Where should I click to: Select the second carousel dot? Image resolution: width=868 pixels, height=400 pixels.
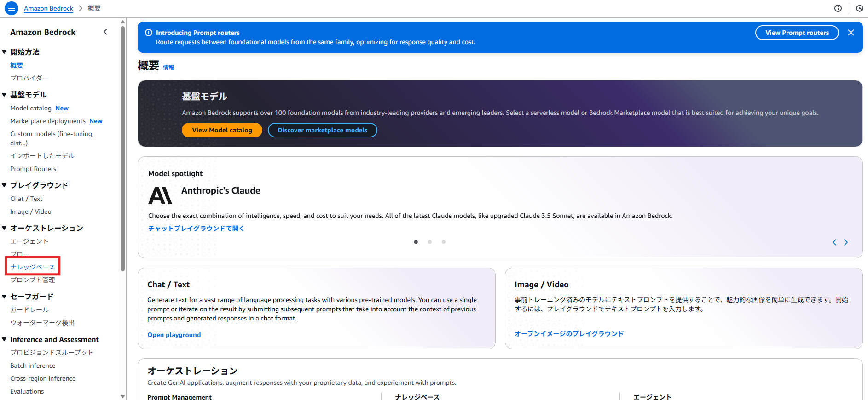(x=430, y=242)
